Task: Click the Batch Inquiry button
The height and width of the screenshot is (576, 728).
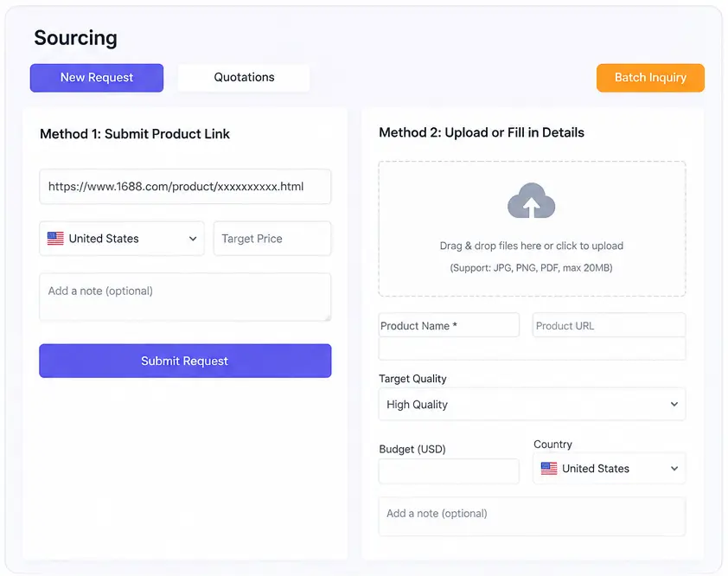Action: coord(650,78)
